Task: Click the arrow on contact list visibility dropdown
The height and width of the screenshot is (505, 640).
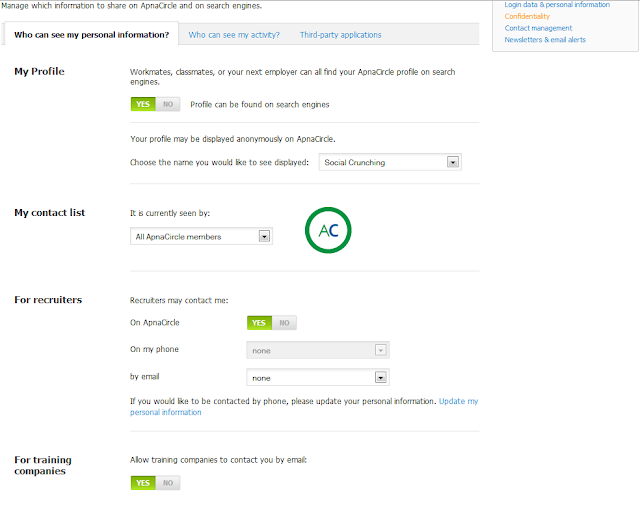Action: click(x=264, y=237)
